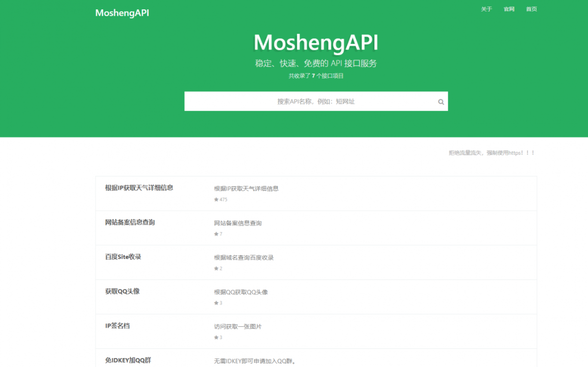This screenshot has height=367, width=588.
Task: Click star icon under 访问获取一张图片
Action: (x=216, y=337)
